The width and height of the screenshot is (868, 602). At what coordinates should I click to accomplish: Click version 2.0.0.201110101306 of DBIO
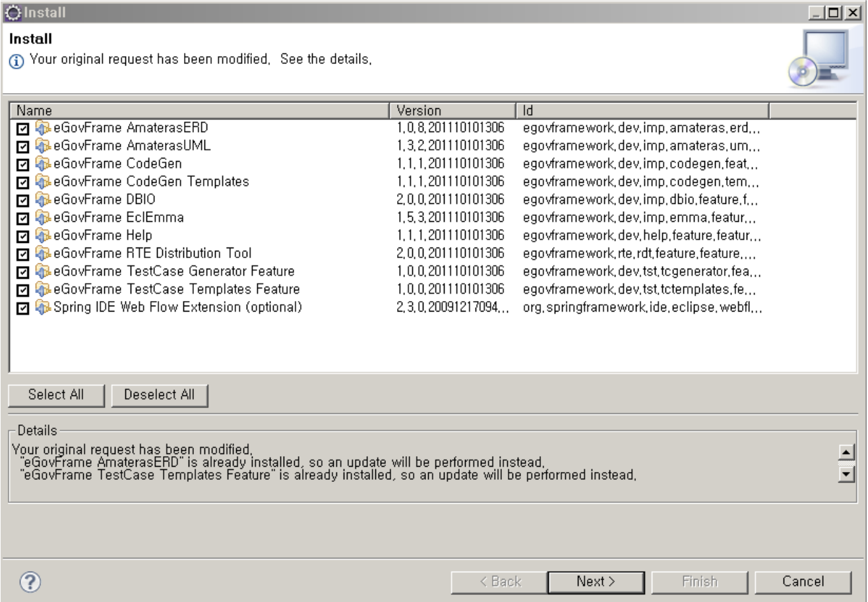[x=450, y=199]
